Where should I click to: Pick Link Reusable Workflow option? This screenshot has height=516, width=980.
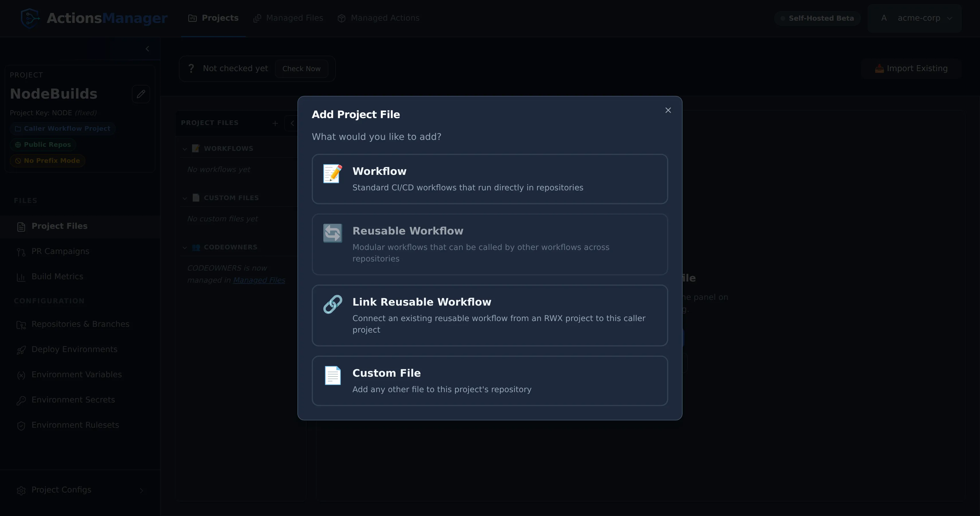(x=490, y=315)
